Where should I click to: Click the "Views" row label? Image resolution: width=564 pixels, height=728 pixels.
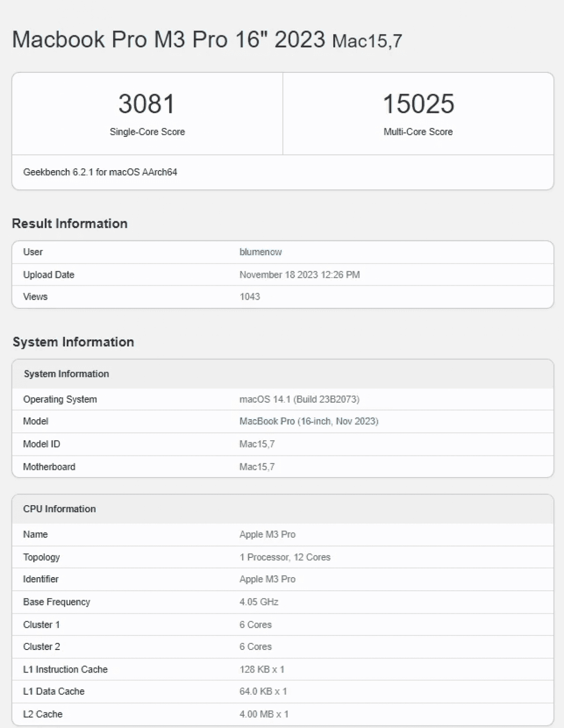35,297
